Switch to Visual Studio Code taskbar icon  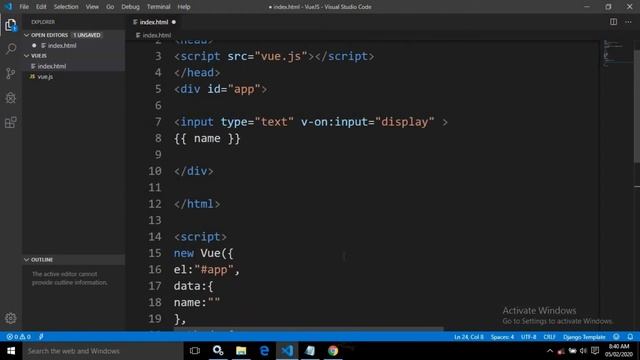click(x=287, y=351)
